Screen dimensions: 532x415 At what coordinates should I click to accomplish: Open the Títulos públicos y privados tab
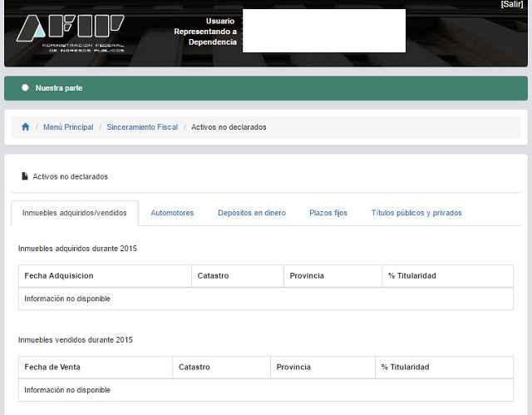coord(416,213)
